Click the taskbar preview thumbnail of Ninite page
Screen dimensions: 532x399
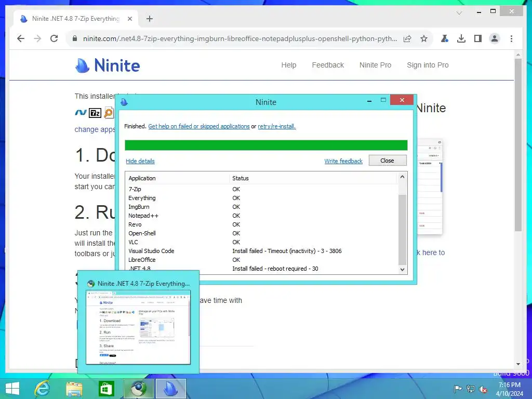[138, 327]
